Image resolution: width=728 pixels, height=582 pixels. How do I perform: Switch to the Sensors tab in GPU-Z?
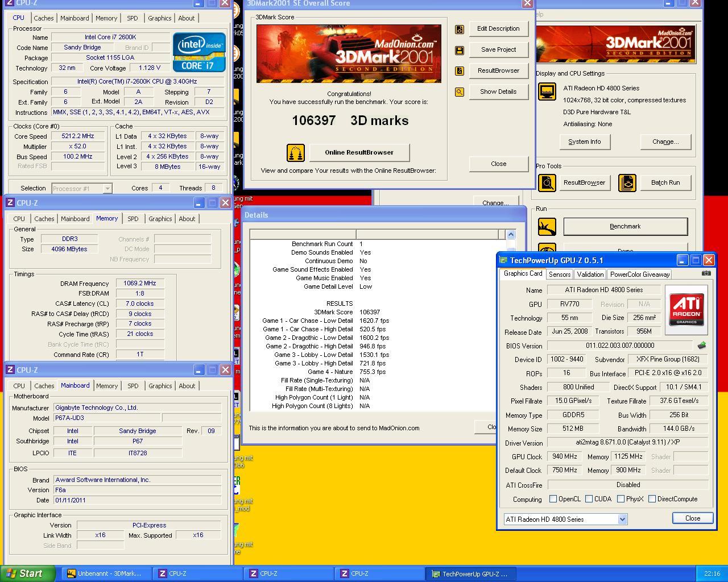560,275
